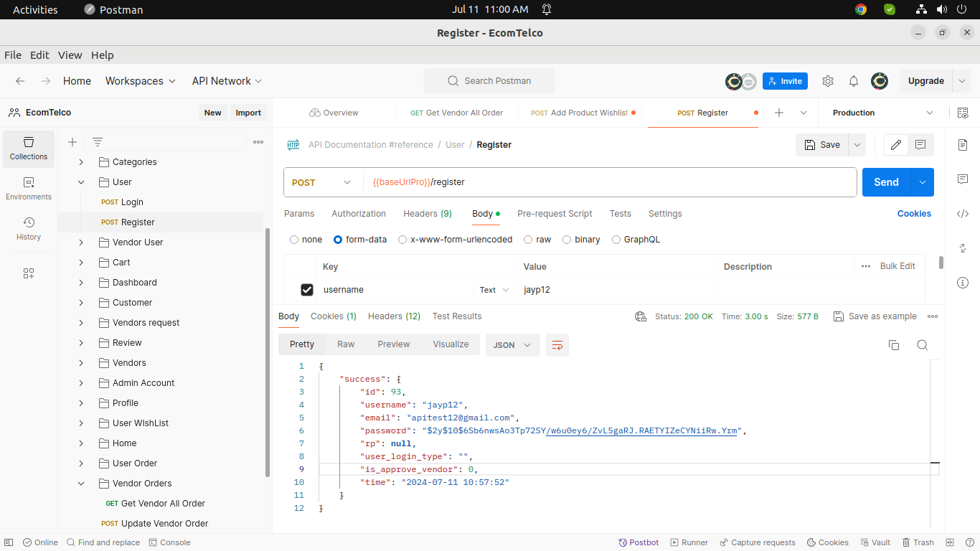Collapse the User folder

click(x=81, y=182)
